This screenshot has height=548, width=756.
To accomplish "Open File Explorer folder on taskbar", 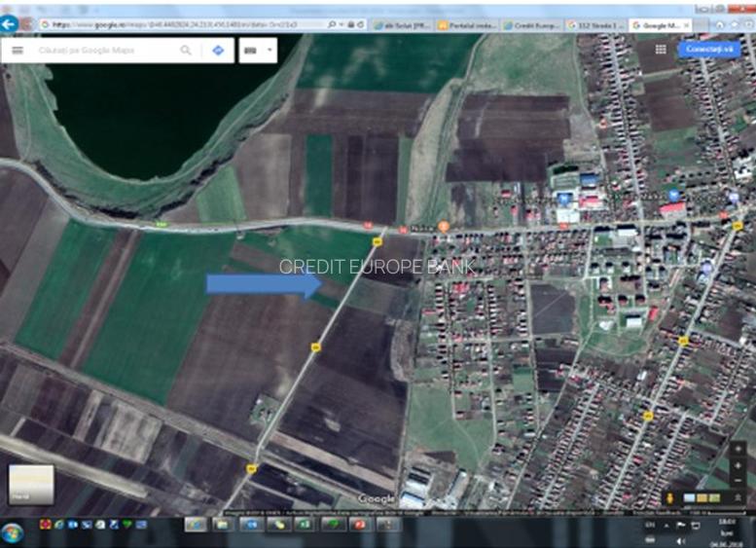I will pos(222,524).
